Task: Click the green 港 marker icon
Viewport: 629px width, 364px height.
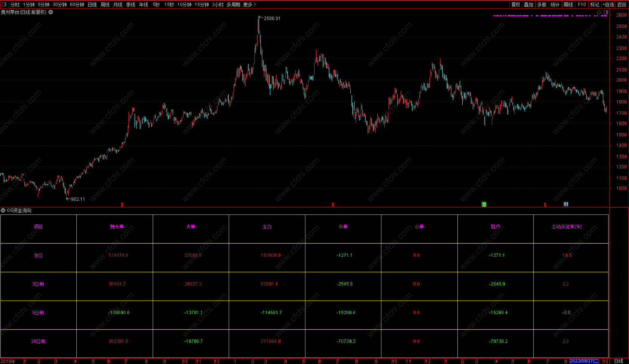Action: coord(484,204)
